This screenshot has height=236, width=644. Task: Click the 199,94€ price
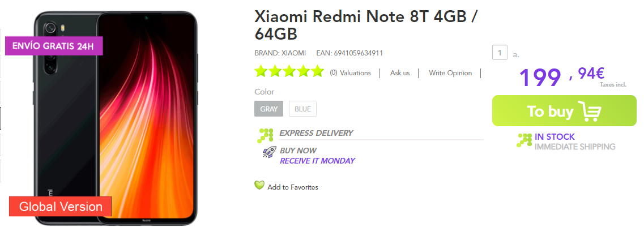point(561,77)
